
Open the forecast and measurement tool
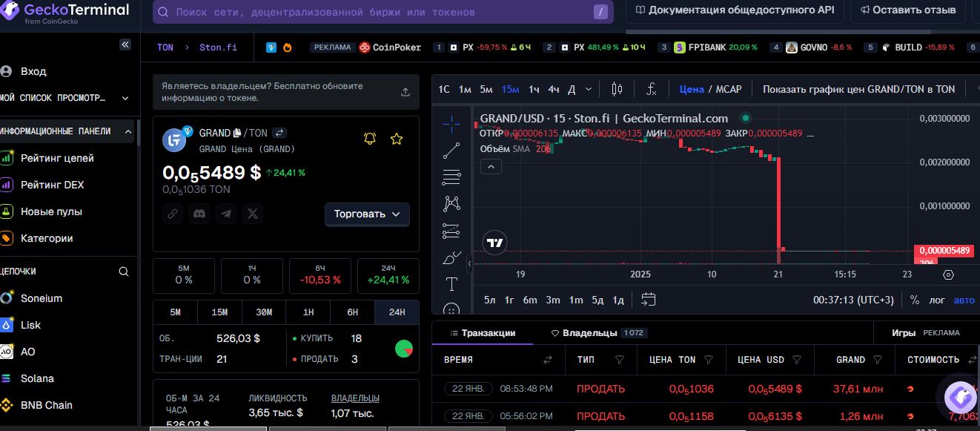point(451,231)
